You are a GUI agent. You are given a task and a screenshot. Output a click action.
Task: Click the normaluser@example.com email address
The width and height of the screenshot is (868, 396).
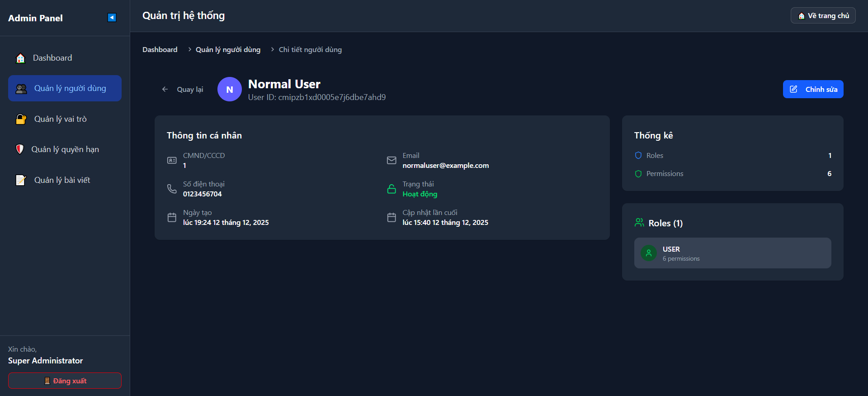(445, 166)
